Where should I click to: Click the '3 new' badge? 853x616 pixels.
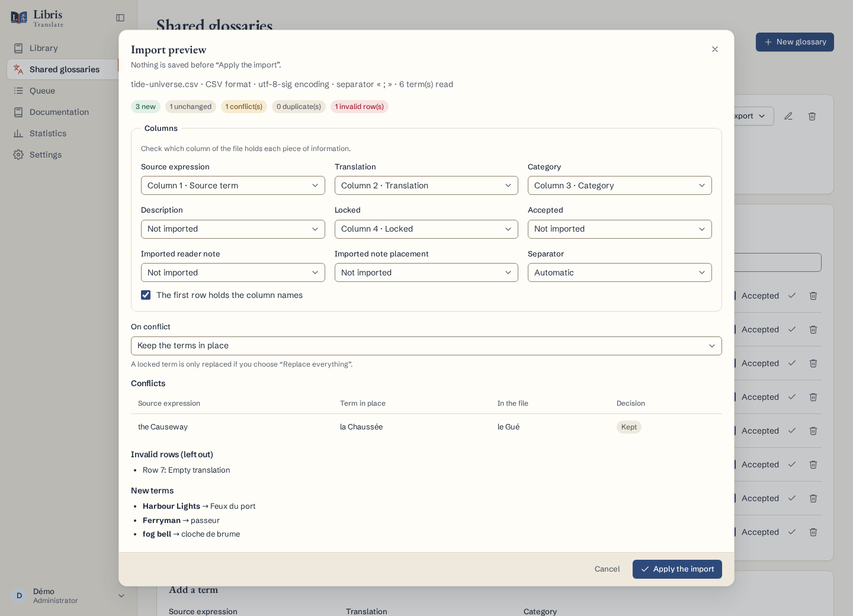click(146, 107)
